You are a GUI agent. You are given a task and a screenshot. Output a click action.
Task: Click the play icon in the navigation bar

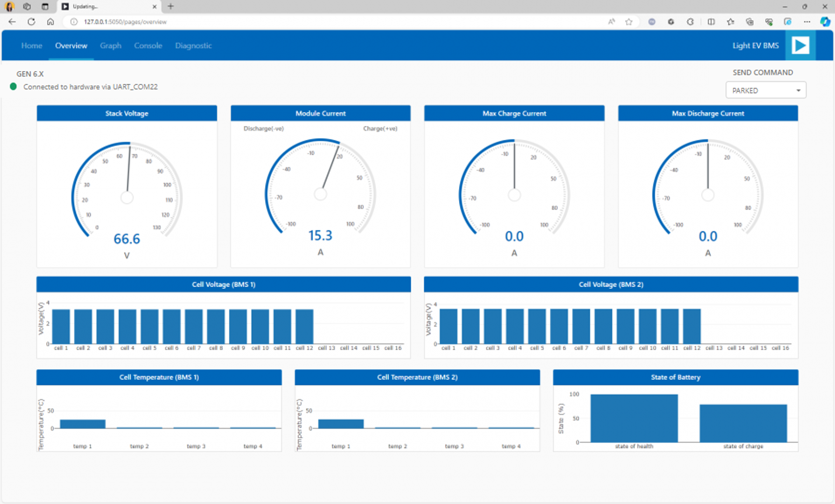[800, 45]
